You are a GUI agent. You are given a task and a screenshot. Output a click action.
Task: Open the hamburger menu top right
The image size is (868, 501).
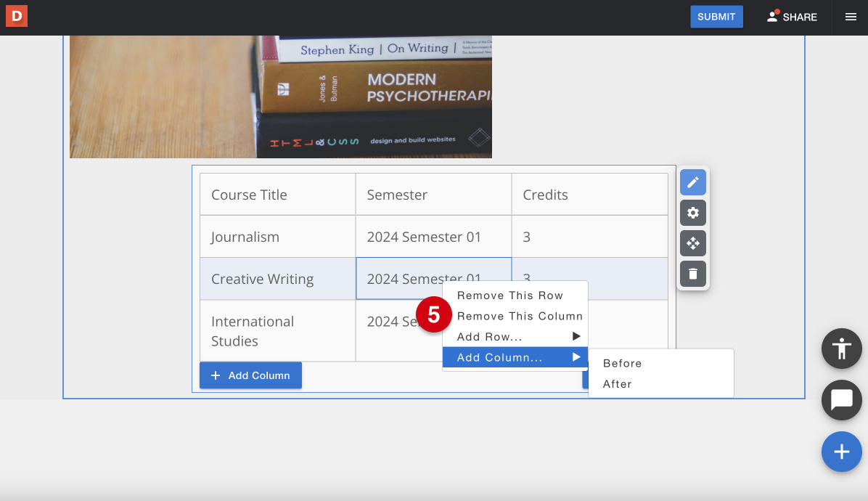(x=849, y=17)
